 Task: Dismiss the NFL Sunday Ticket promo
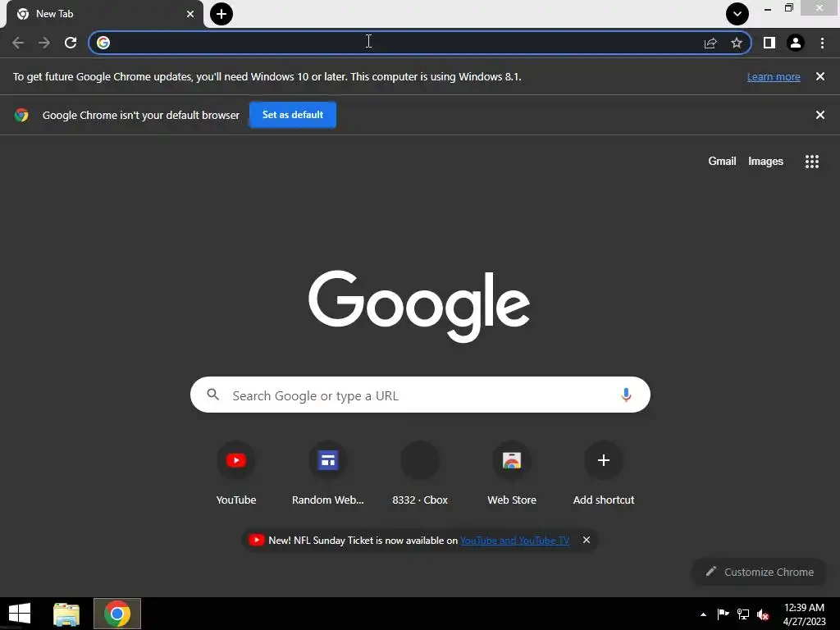(x=587, y=540)
